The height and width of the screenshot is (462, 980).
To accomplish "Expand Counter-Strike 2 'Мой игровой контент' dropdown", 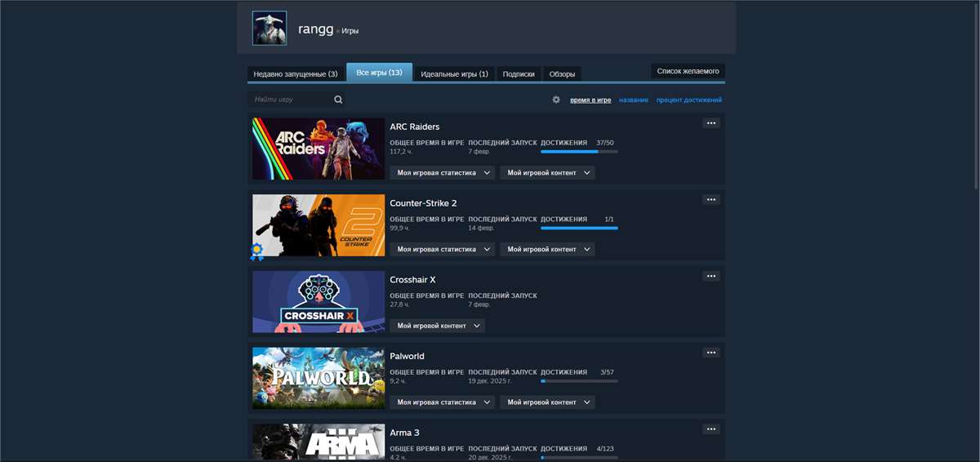I will pos(547,249).
